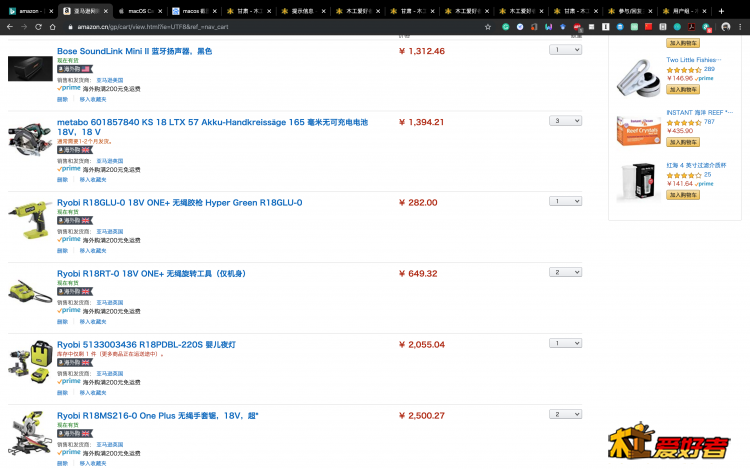750x469 pixels.
Task: Open the 红海 4 英寸 recommendation link
Action: pos(696,165)
